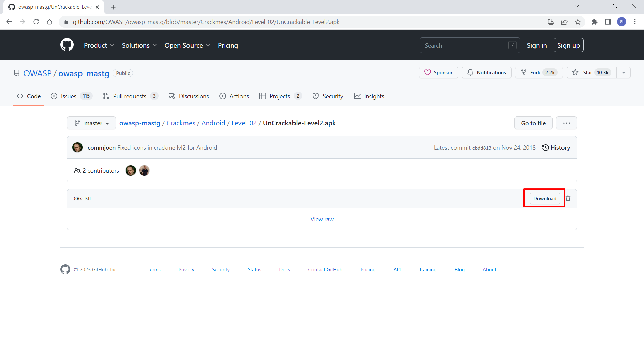Go to Level_02 folder in breadcrumb
644x345 pixels.
pyautogui.click(x=244, y=123)
